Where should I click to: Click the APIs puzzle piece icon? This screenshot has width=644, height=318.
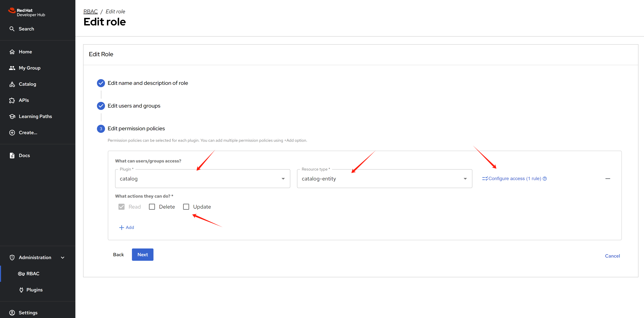[12, 100]
